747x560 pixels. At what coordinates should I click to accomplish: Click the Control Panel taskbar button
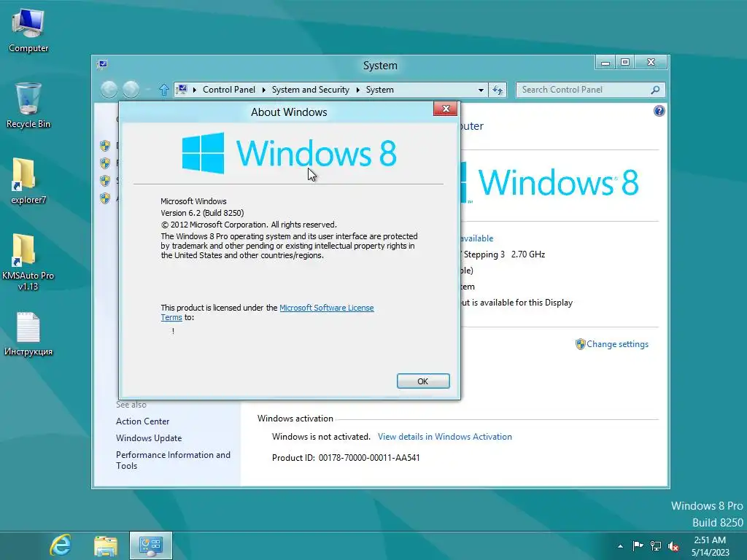coord(150,545)
